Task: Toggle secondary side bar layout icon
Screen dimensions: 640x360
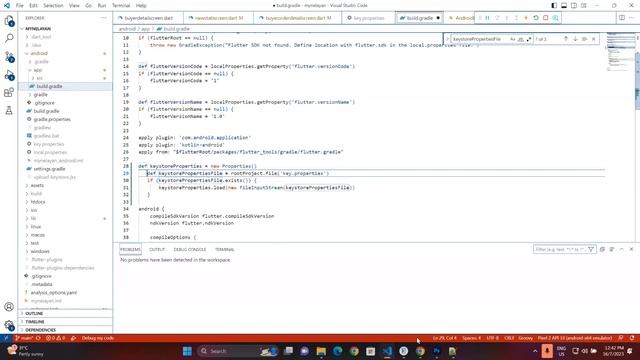Action: 573,6
